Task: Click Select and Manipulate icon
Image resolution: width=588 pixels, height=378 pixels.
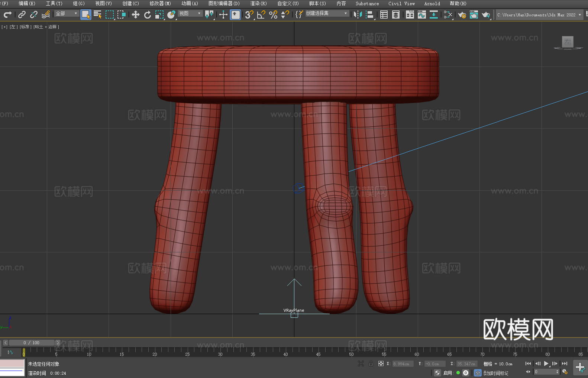Action: [x=223, y=14]
